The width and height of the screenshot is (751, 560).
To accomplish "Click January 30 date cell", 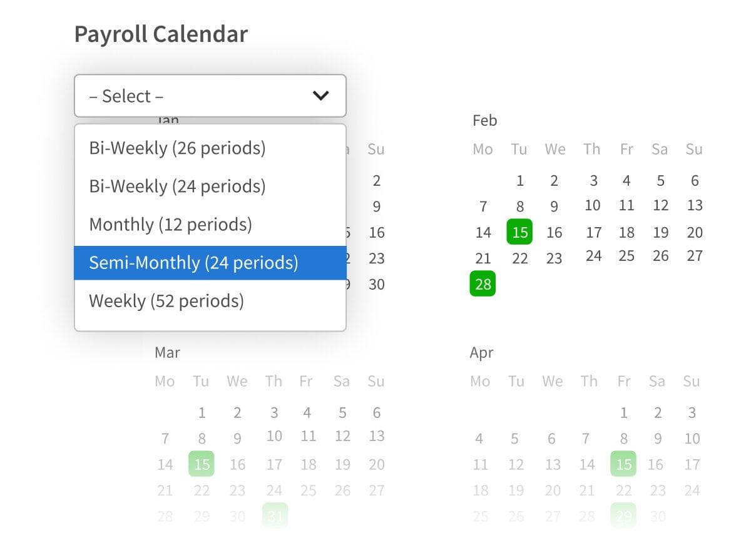I will click(376, 285).
